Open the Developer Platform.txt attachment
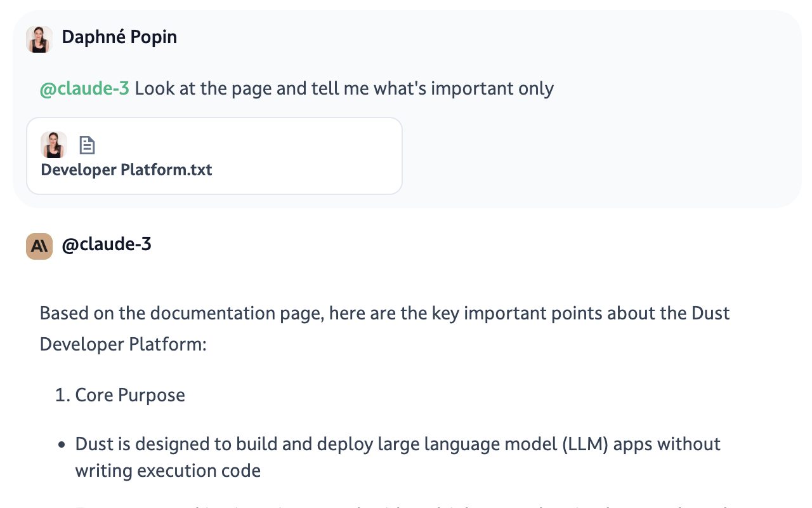This screenshot has width=812, height=508. 126,170
